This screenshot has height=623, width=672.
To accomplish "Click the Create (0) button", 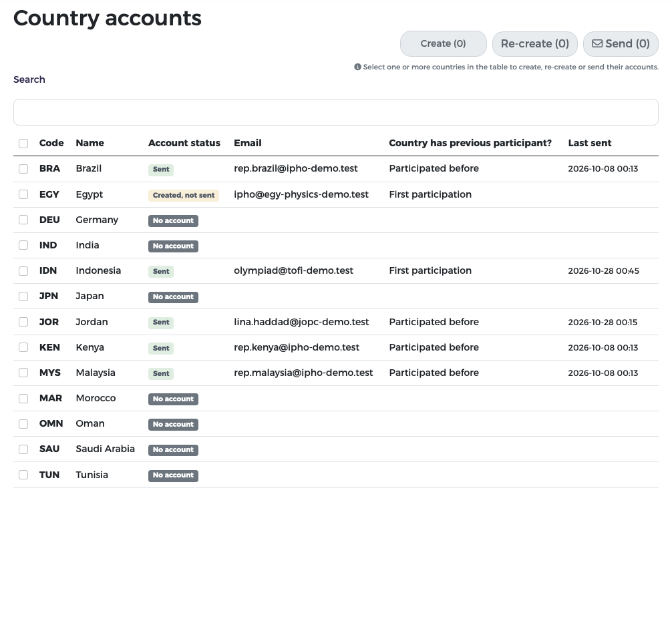I will tap(443, 43).
